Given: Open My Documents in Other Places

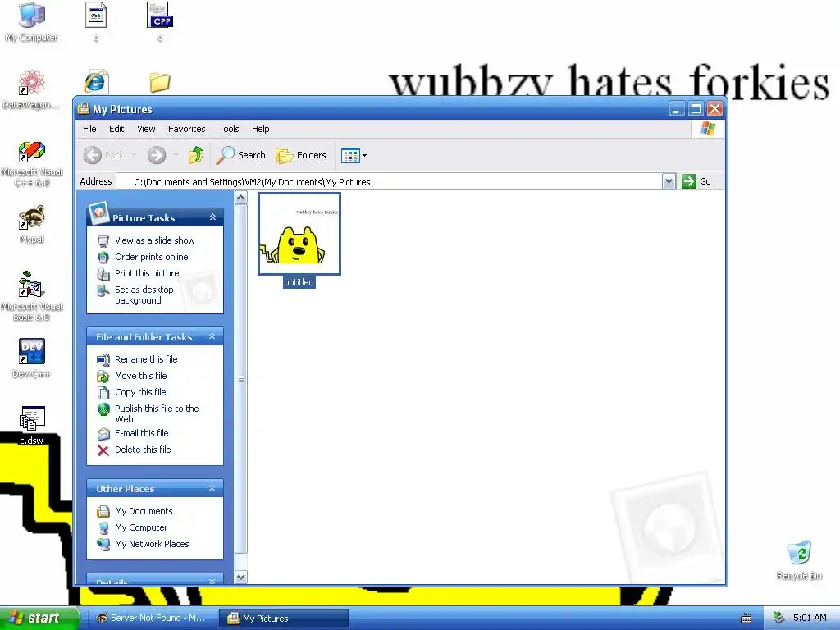Looking at the screenshot, I should point(144,511).
